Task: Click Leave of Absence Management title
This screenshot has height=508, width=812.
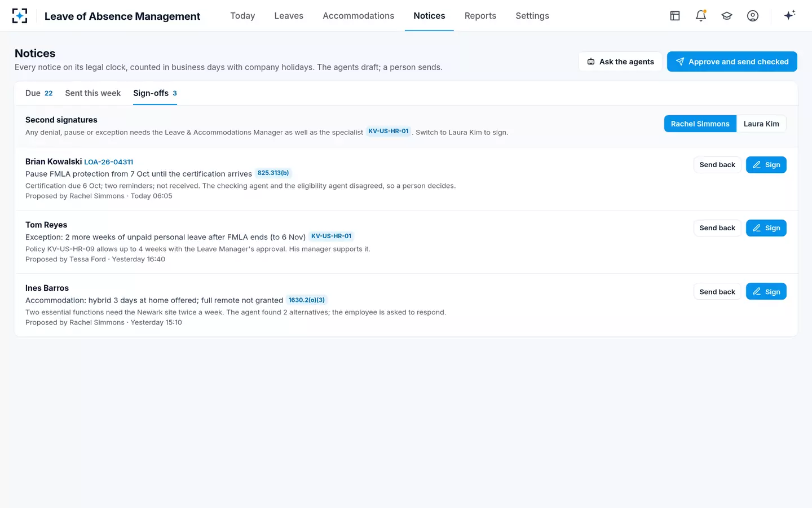Action: point(122,16)
